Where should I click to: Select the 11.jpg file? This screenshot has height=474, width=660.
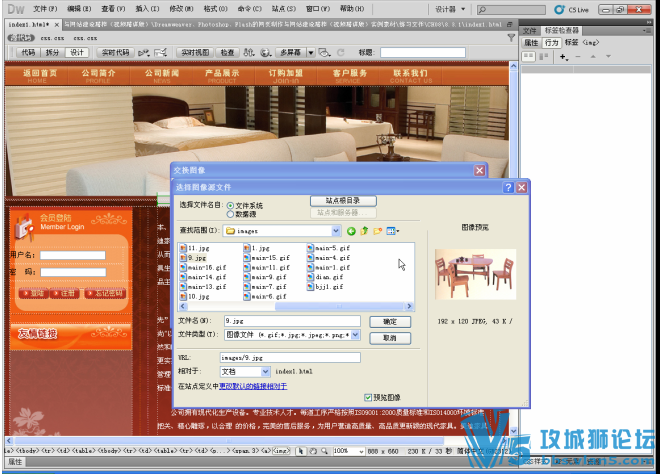tap(194, 248)
